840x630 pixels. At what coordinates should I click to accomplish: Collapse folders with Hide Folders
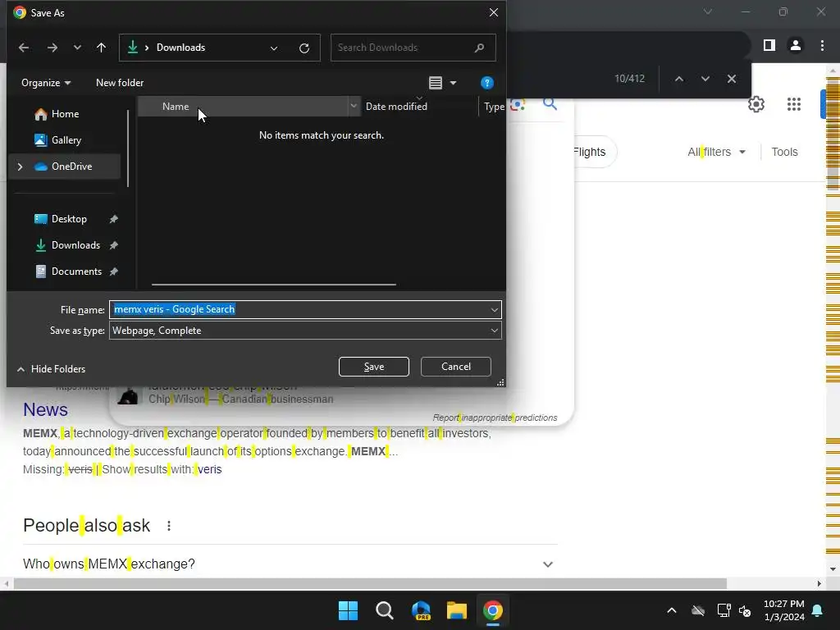tap(52, 368)
